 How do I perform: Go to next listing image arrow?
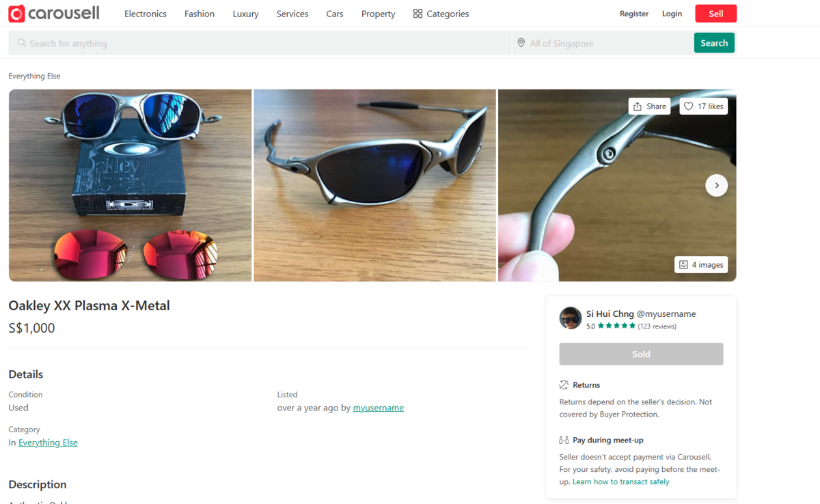coord(716,185)
